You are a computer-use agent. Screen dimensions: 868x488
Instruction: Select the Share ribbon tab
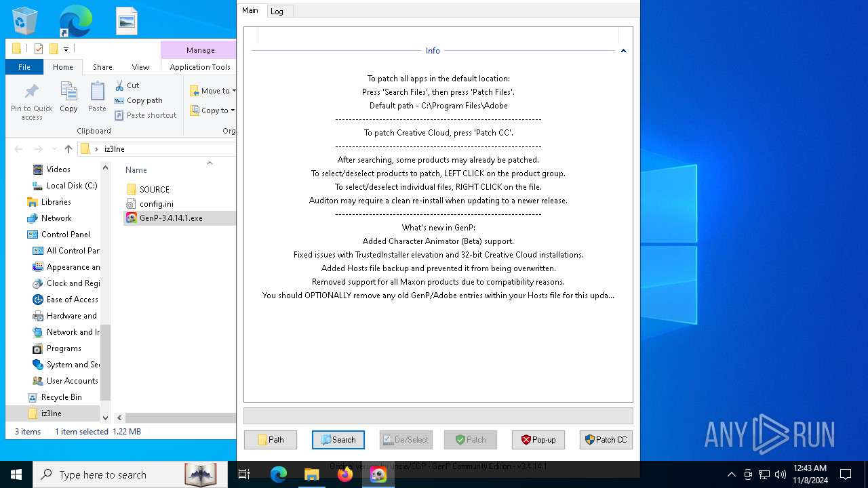102,67
